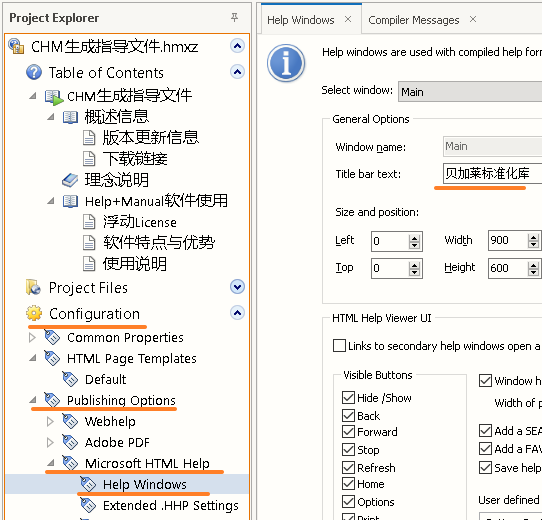This screenshot has height=520, width=542.
Task: Click the Webhelp tag icon
Action: [x=70, y=421]
